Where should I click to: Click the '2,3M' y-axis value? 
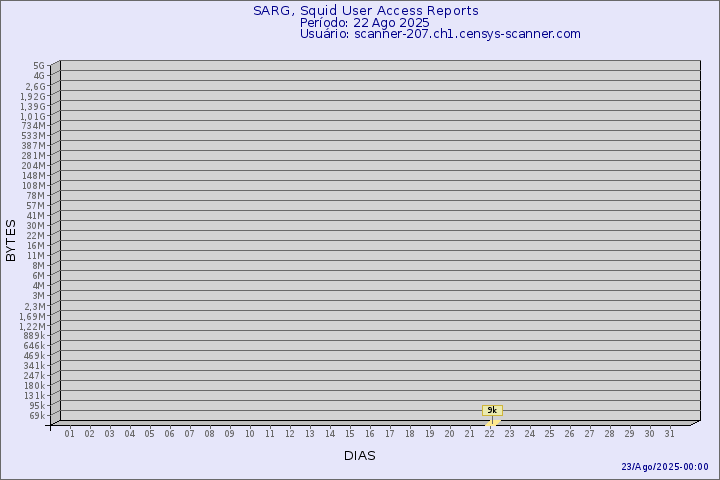coord(35,306)
